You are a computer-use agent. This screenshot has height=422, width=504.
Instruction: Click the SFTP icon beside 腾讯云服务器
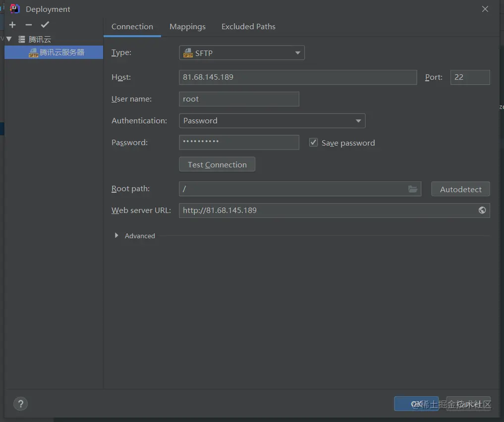(x=33, y=53)
